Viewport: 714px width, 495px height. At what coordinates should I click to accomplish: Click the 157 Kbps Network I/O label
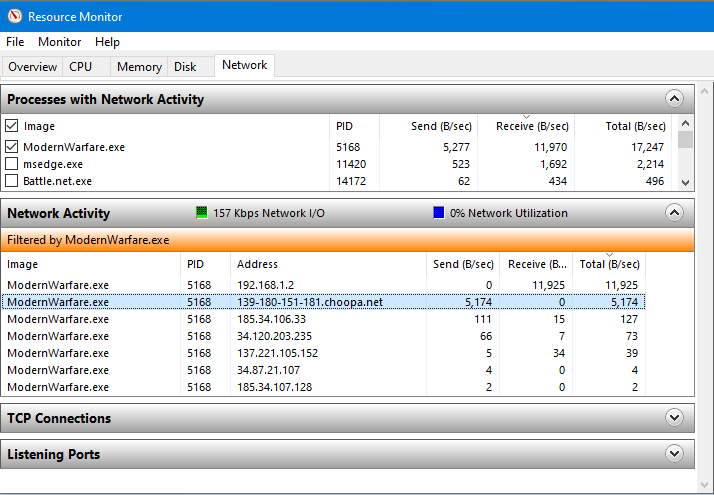click(x=269, y=213)
